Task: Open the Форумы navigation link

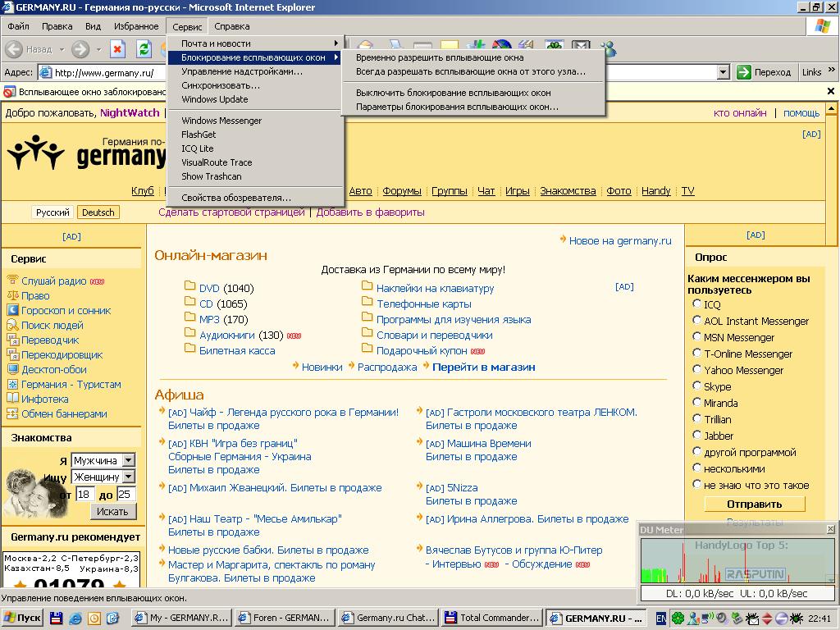Action: 402,190
